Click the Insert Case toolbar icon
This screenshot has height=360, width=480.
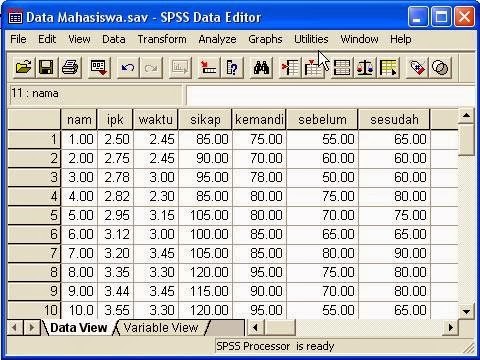pos(290,68)
